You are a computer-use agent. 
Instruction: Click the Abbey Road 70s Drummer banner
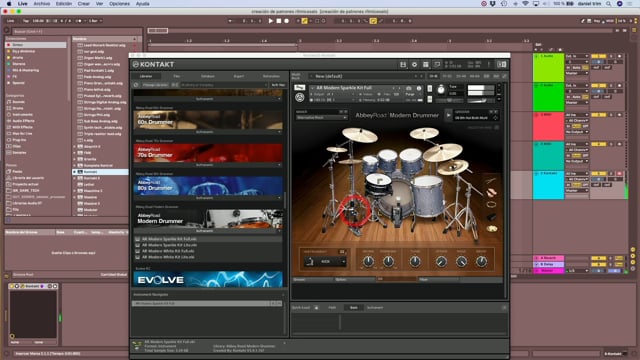(208, 153)
